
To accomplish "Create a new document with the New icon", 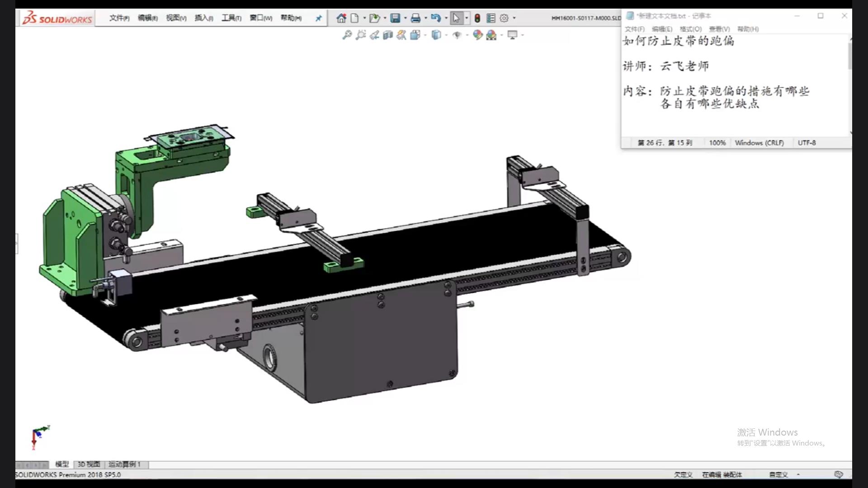I will [355, 18].
